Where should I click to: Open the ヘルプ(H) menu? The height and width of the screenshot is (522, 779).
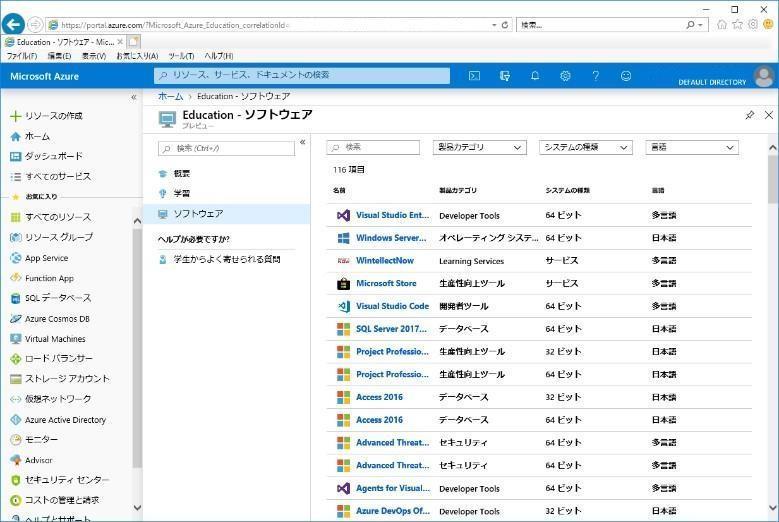click(219, 56)
